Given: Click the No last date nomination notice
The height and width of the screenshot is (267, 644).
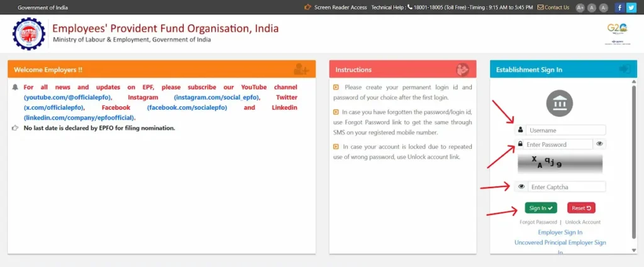Looking at the screenshot, I should click(x=99, y=128).
